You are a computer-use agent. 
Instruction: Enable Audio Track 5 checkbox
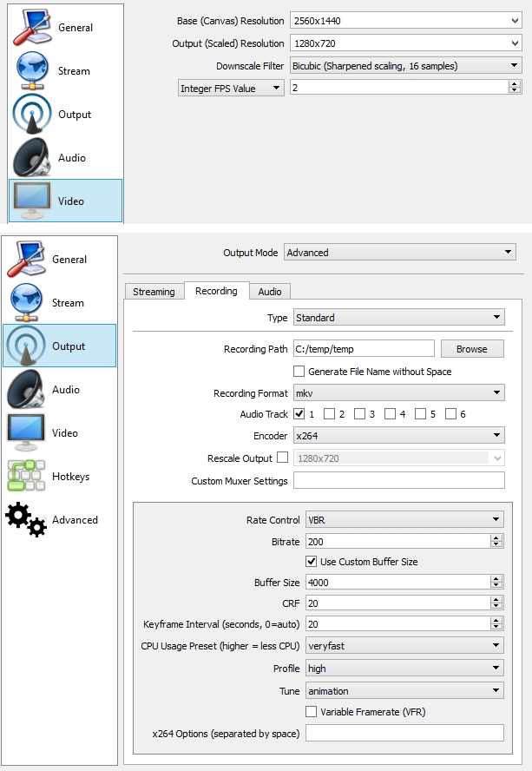point(420,413)
